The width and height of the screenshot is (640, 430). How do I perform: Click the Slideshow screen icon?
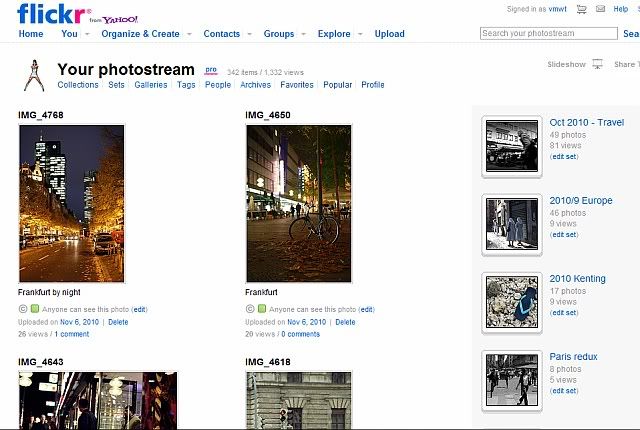click(598, 64)
